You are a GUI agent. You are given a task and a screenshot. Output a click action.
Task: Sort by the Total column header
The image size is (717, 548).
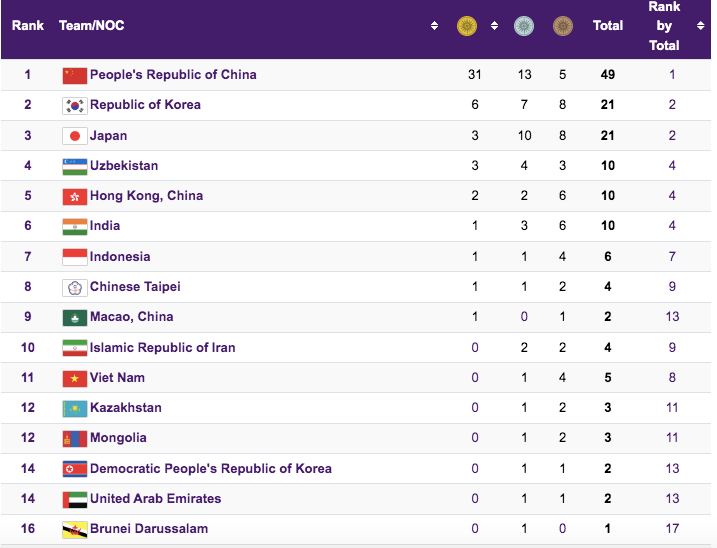[608, 26]
